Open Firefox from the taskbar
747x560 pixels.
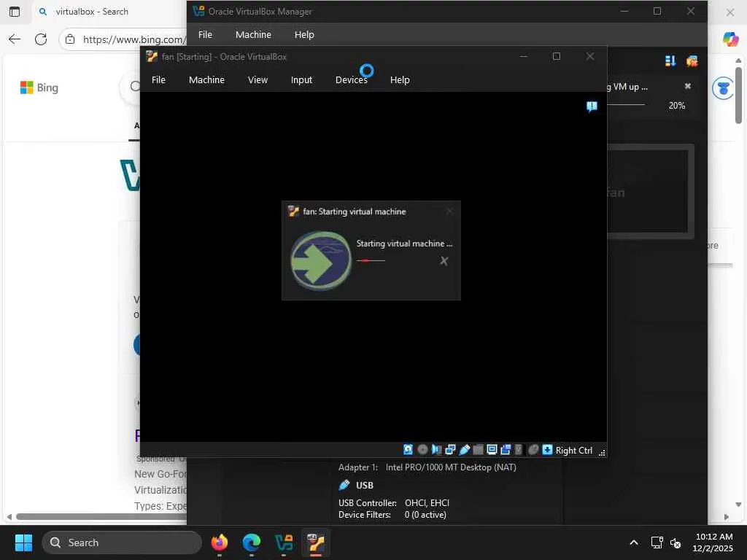click(x=219, y=542)
